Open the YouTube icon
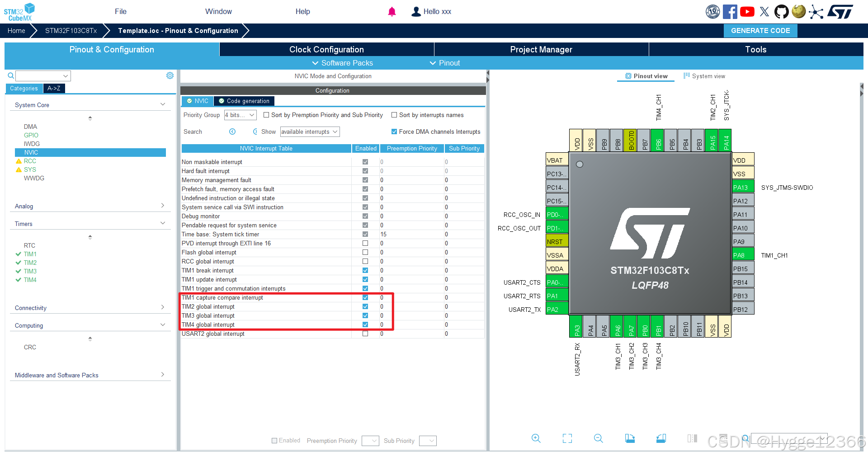Screen dimensions: 868x456 point(747,12)
